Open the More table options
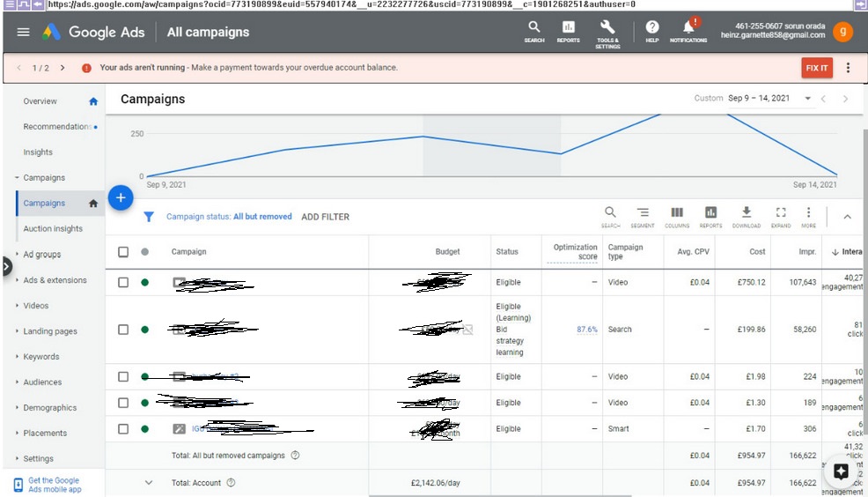This screenshot has height=497, width=868. click(x=808, y=217)
